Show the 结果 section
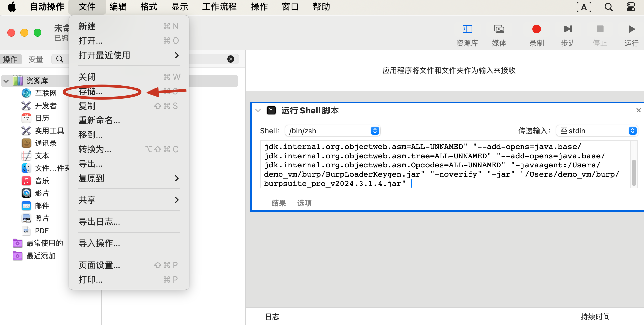This screenshot has height=325, width=644. click(x=279, y=203)
